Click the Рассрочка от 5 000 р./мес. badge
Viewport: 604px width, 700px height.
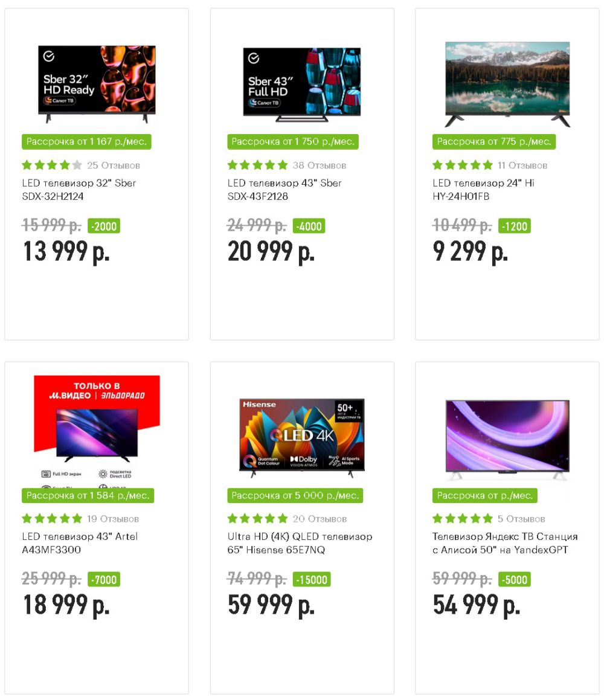pos(295,495)
